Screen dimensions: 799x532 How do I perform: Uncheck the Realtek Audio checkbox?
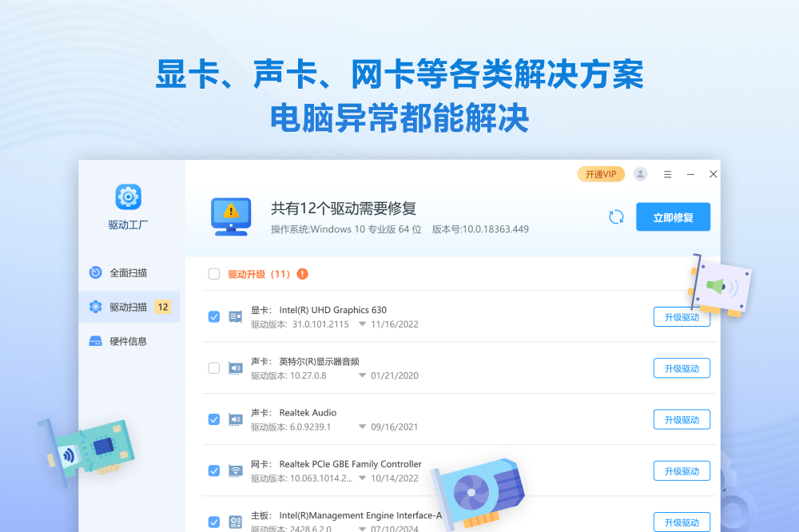click(x=214, y=419)
